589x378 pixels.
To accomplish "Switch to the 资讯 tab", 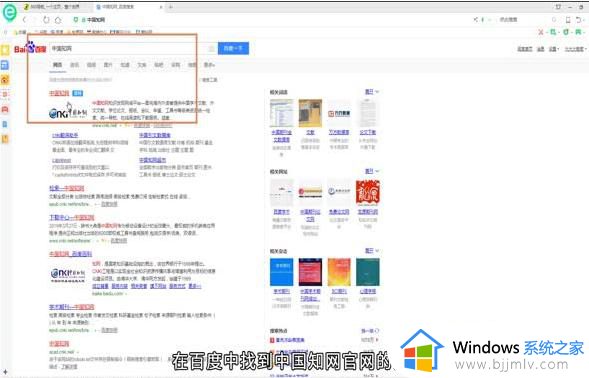I will (x=75, y=65).
